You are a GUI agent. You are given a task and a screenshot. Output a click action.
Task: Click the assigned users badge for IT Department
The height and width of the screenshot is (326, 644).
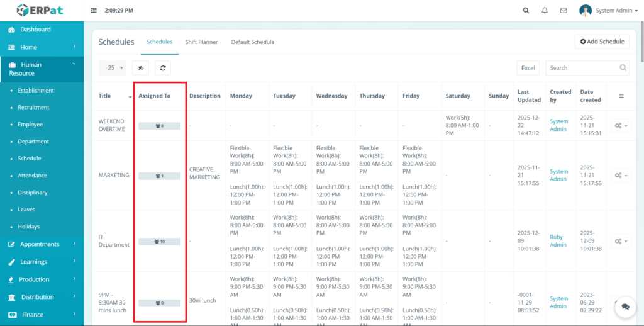tap(159, 242)
